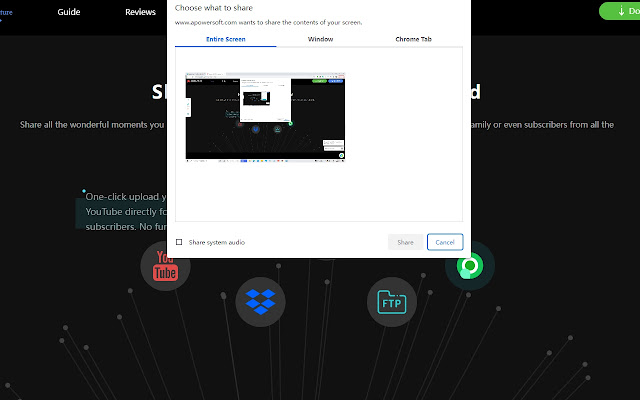
Task: Open the Chrome Tab tab
Action: (413, 39)
